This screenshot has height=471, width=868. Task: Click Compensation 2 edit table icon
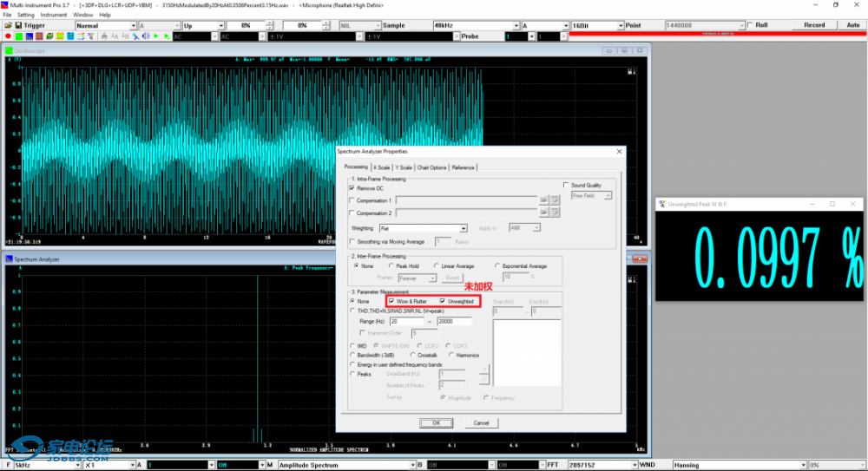click(x=555, y=212)
